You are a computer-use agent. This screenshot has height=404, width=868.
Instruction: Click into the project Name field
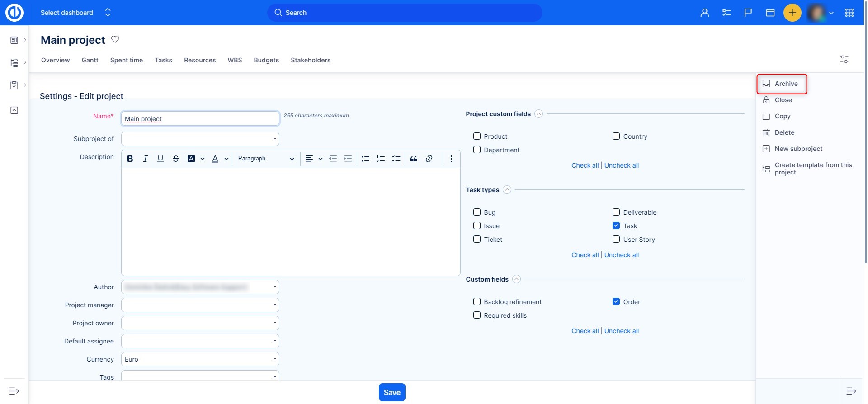coord(200,119)
